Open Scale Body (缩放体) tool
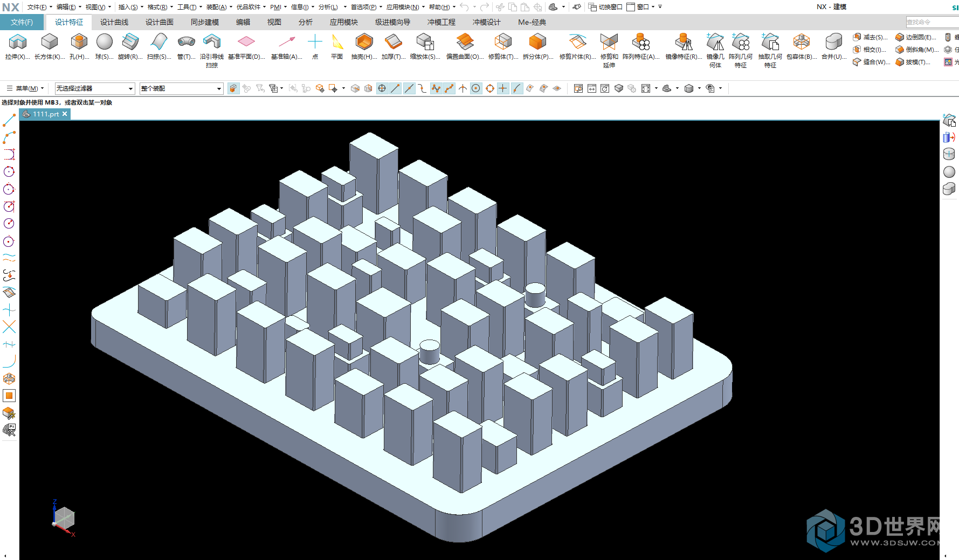The width and height of the screenshot is (959, 560). 425,46
